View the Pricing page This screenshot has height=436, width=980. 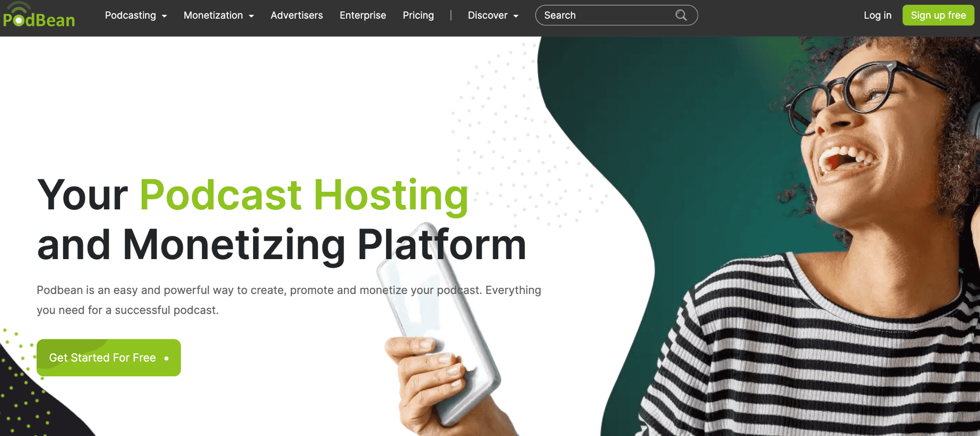tap(418, 15)
